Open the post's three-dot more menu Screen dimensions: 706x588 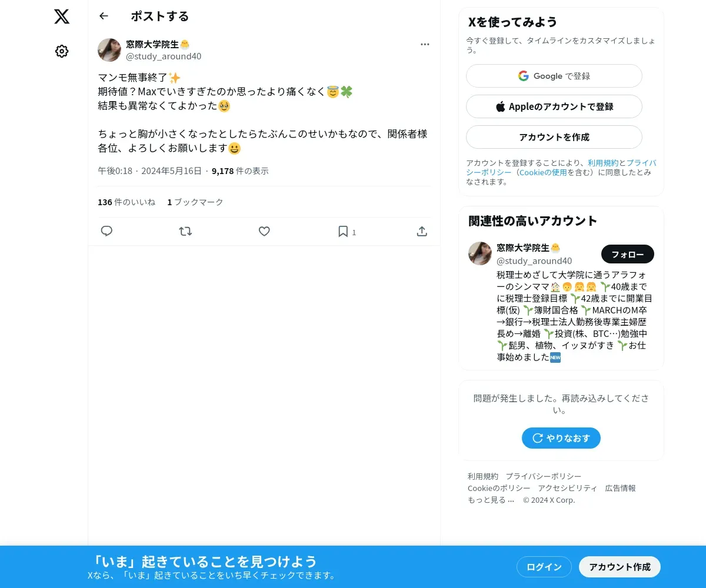coord(425,44)
